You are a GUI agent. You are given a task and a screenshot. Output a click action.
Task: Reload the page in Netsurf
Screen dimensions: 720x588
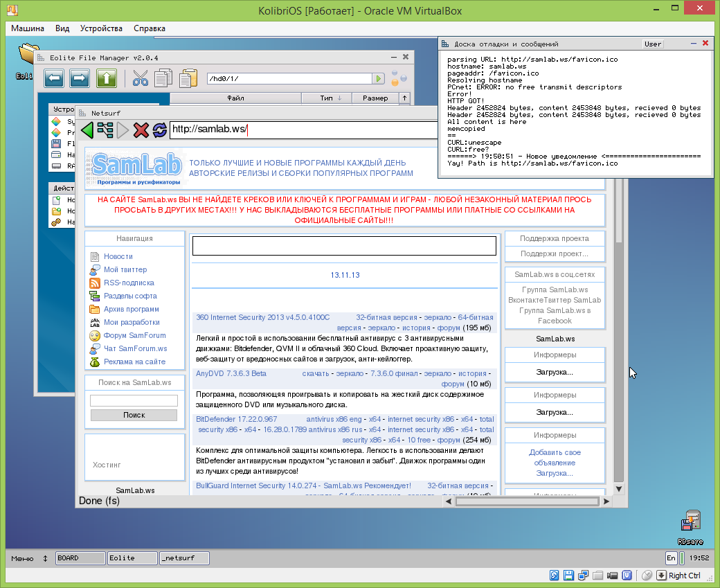coord(159,130)
